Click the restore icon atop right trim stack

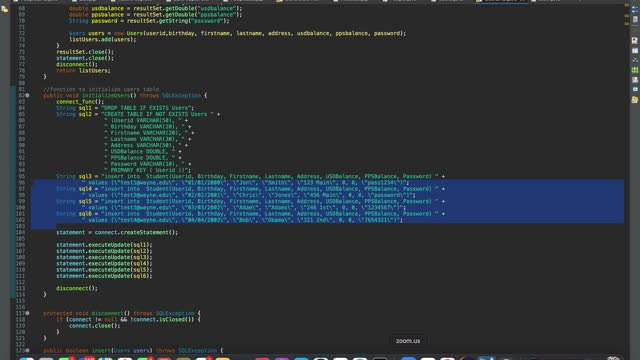(x=635, y=9)
